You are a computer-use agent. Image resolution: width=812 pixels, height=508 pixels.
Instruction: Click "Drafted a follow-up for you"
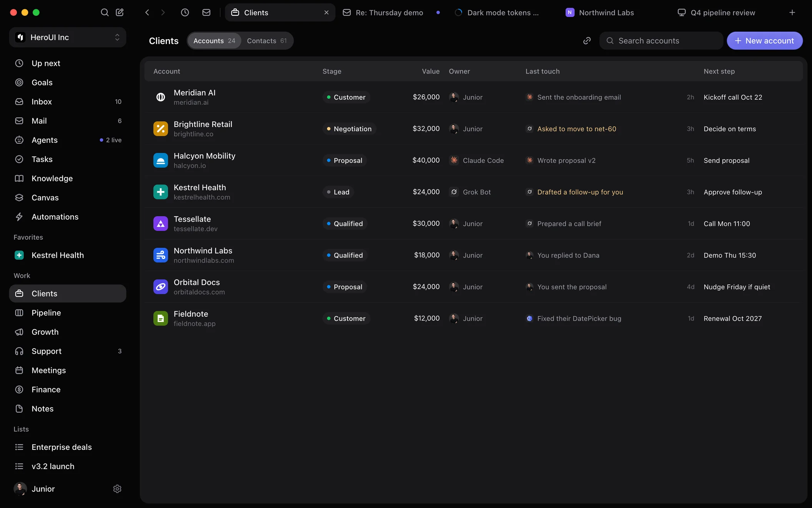coord(580,192)
